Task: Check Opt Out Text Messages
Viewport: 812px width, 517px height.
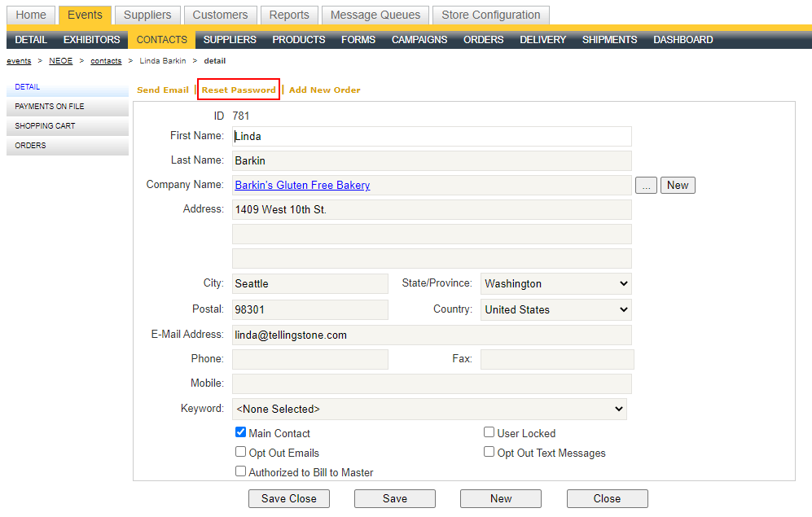Action: tap(489, 452)
